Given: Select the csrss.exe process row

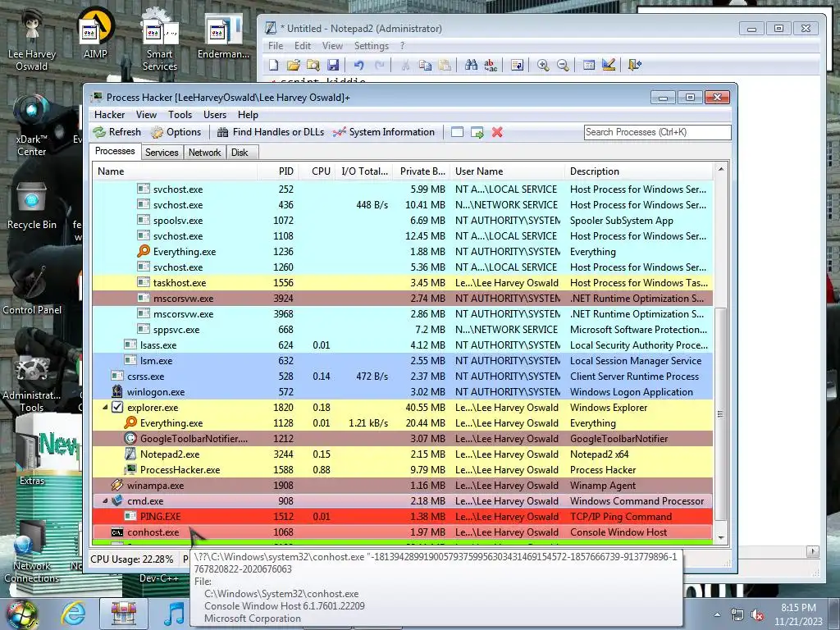Looking at the screenshot, I should pyautogui.click(x=402, y=376).
